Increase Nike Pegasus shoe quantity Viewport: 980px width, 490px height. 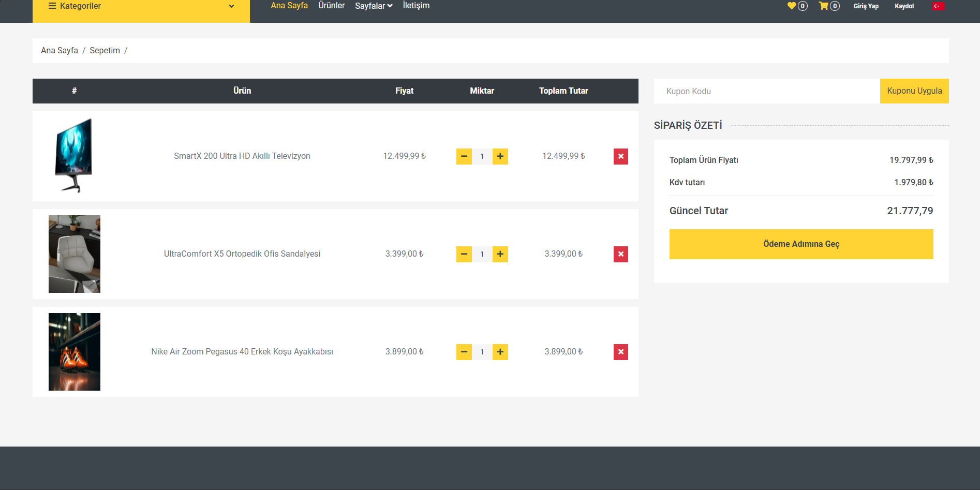(500, 352)
